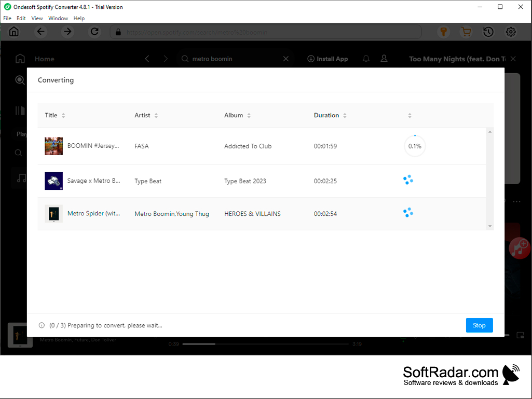
Task: Open the File menu
Action: [7, 18]
